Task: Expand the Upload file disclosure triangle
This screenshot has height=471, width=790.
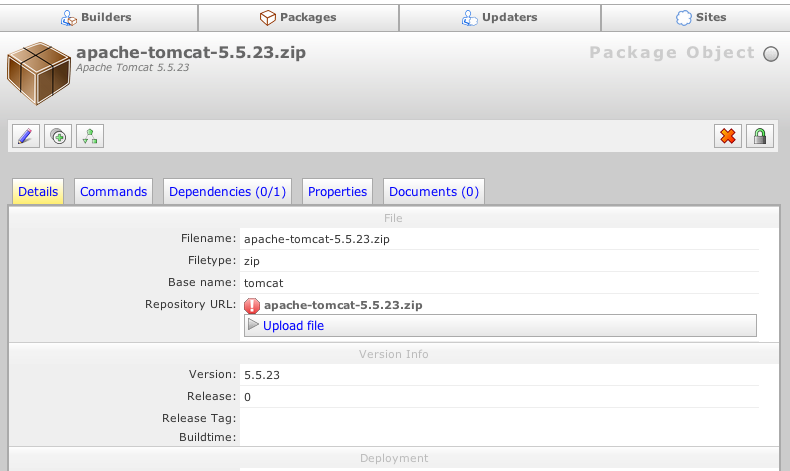Action: click(253, 325)
